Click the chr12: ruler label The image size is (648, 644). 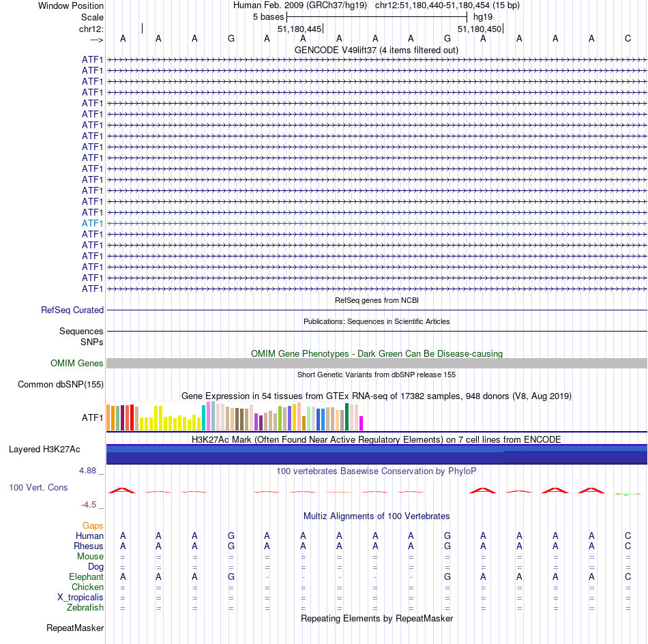tap(91, 29)
